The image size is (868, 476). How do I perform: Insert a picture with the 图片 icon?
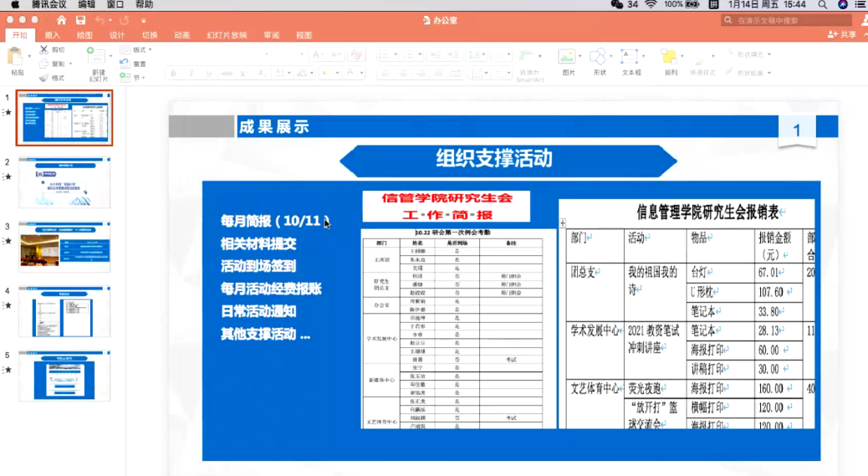pos(568,57)
